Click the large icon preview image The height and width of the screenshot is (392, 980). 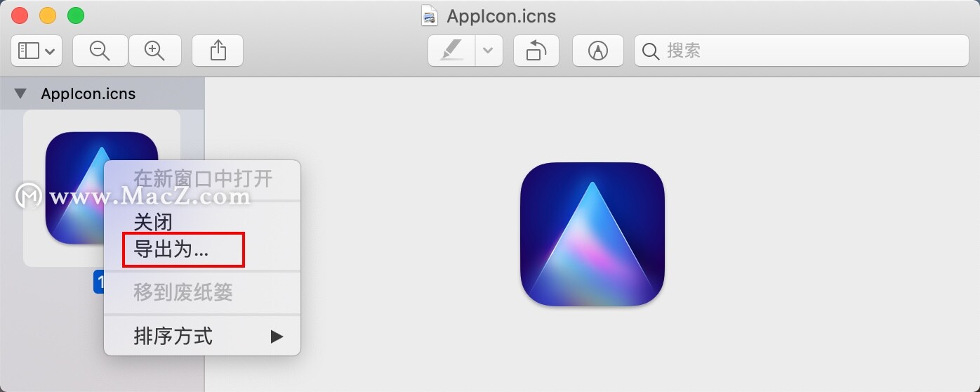coord(592,235)
